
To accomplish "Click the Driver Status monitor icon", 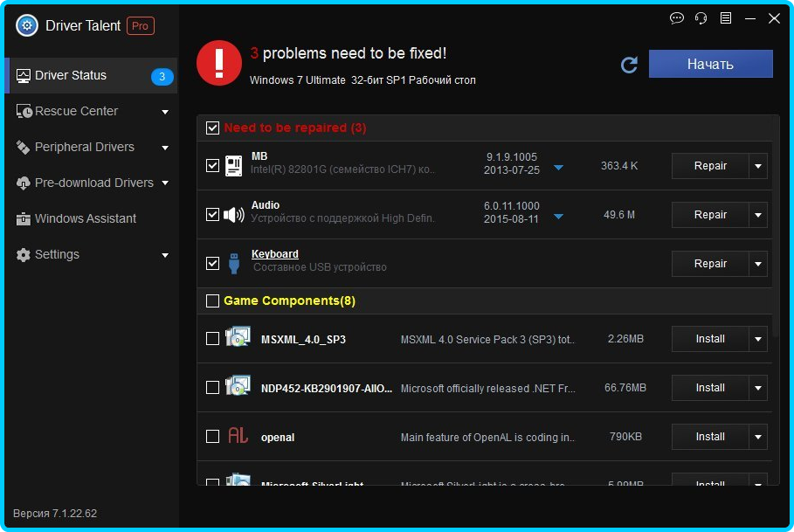I will pyautogui.click(x=24, y=76).
